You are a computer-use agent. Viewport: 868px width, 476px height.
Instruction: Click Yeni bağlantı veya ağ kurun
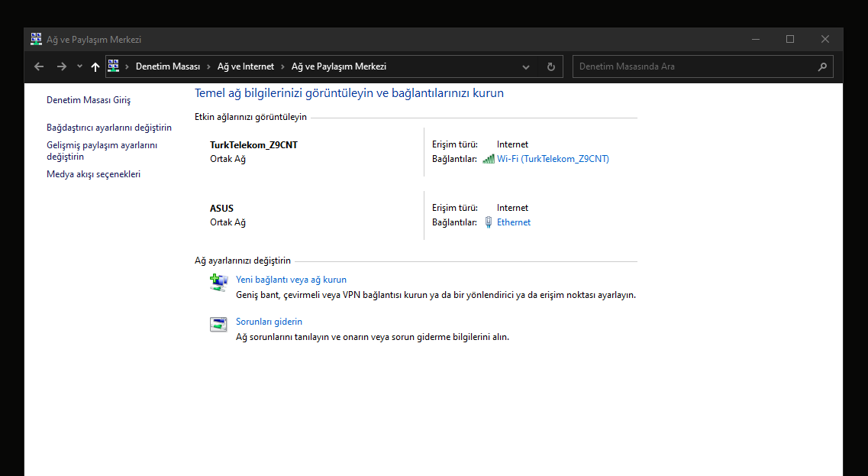291,280
